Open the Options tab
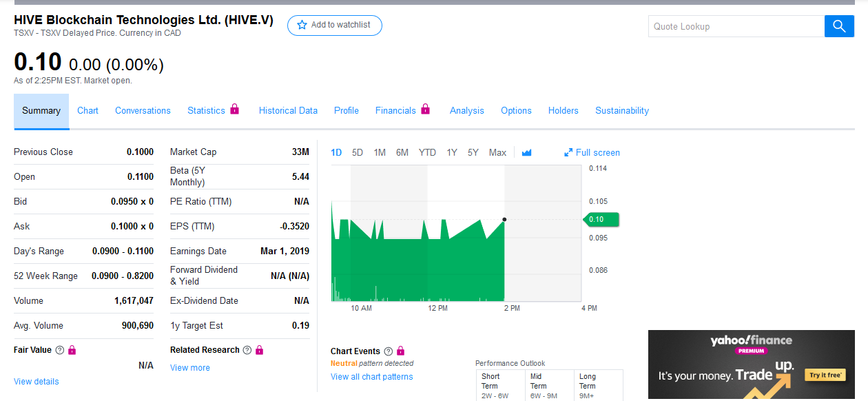 point(516,110)
